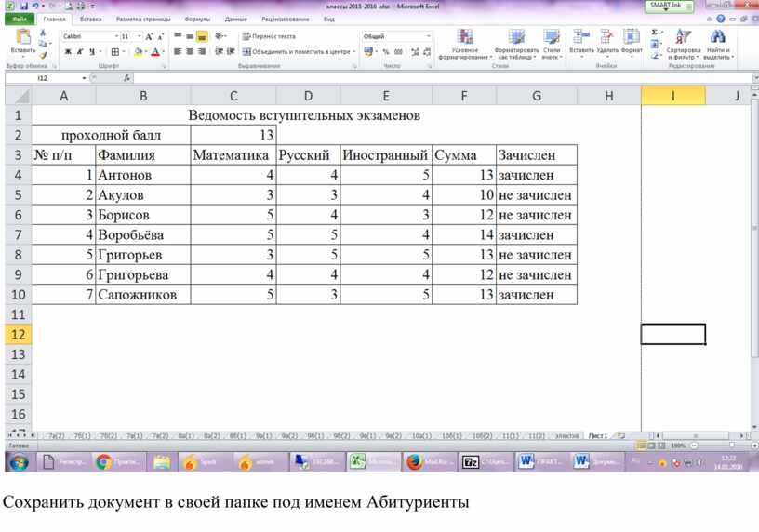Viewport: 759px width, 532px height.
Task: Select the cell with surname Антонов
Action: (143, 175)
